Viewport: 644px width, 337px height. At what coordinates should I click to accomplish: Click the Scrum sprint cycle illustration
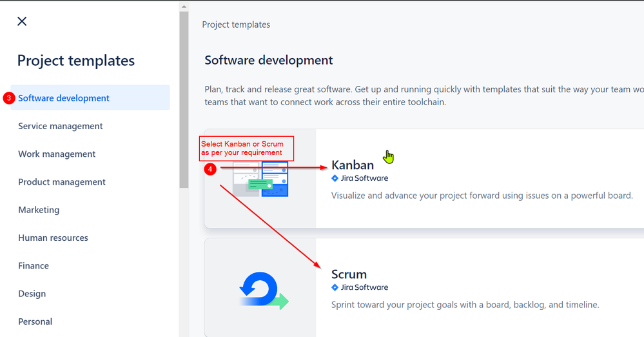(x=264, y=291)
